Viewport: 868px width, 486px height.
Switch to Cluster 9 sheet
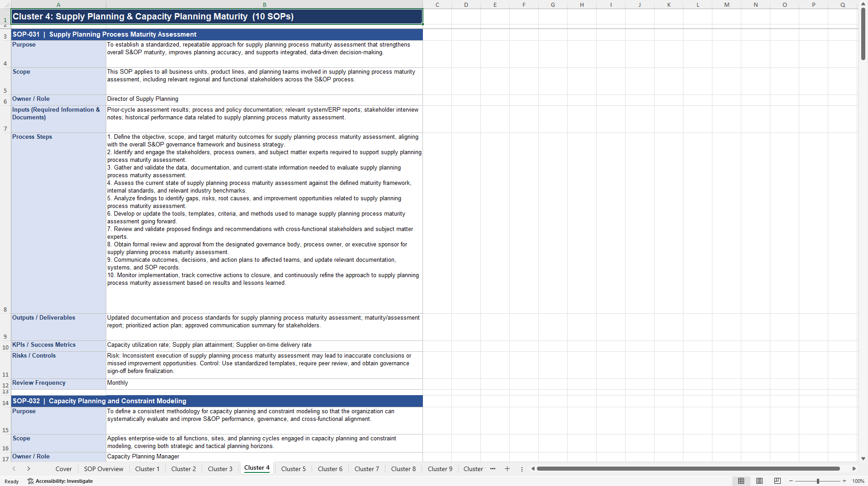[x=440, y=469]
